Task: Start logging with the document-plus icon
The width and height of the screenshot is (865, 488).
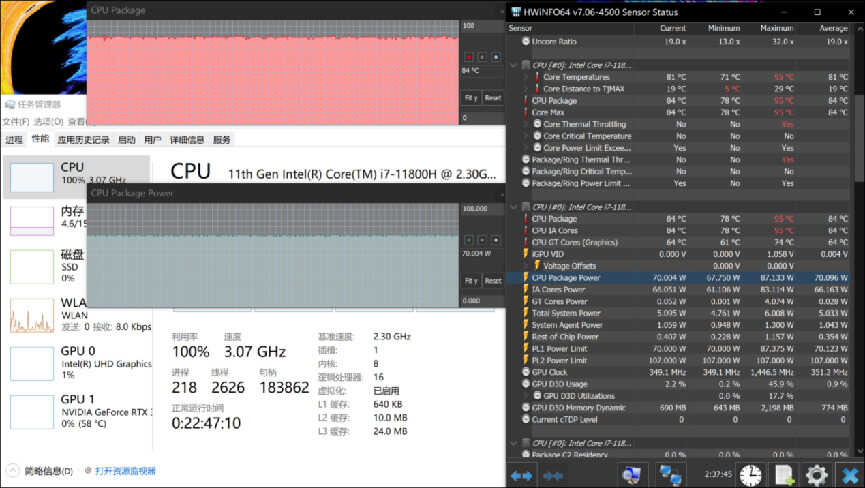Action: tap(784, 475)
